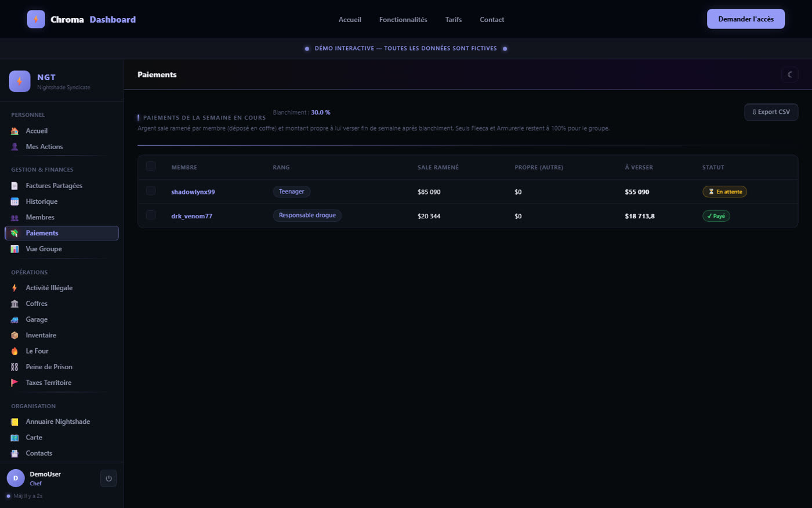Open the Mes Actions sidebar item
The height and width of the screenshot is (508, 812).
[61, 147]
